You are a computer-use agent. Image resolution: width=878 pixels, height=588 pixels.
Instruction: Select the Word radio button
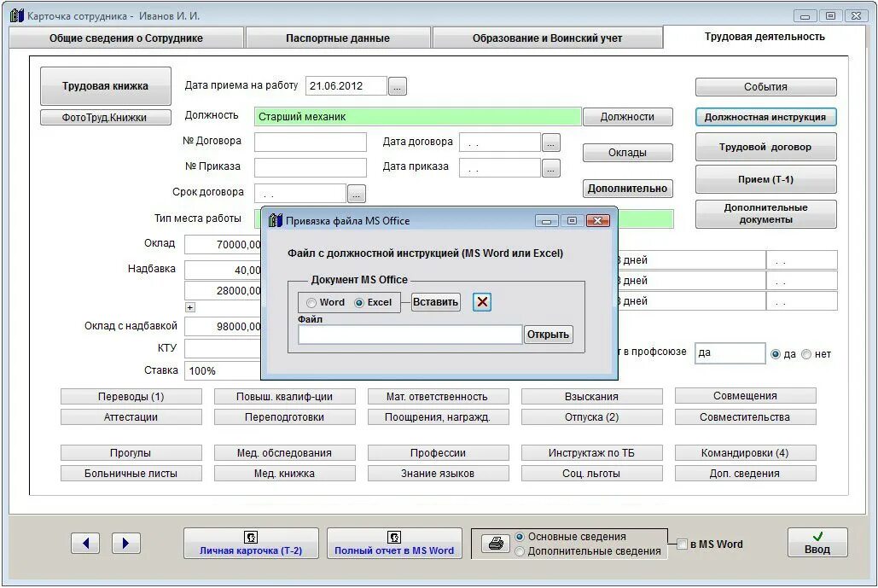click(x=311, y=302)
